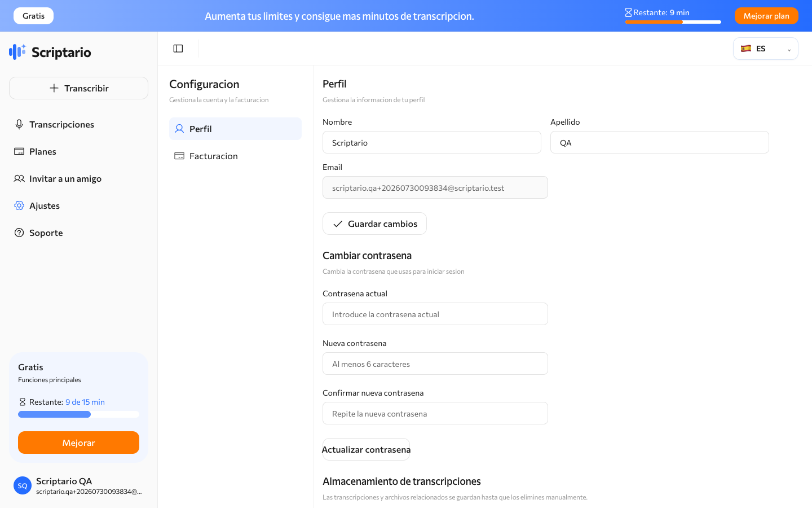
Task: Click the Email field
Action: [x=435, y=187]
